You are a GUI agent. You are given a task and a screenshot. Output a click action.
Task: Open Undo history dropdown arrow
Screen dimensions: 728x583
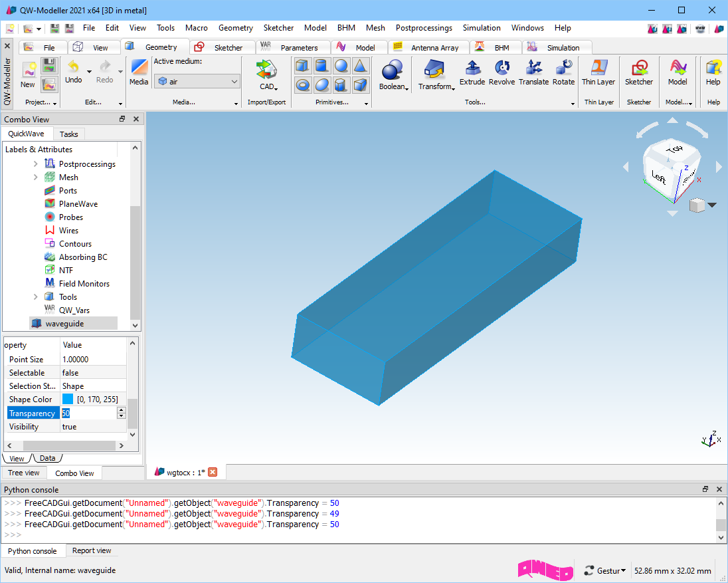[89, 72]
